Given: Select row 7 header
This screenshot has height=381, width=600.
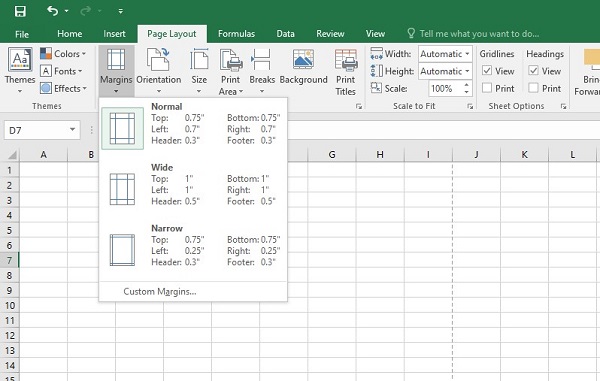Looking at the screenshot, I should click(x=10, y=261).
